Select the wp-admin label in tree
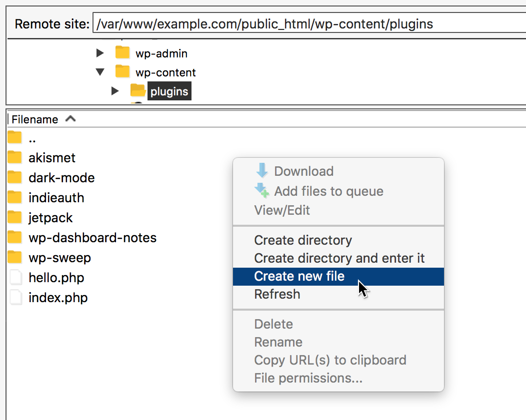This screenshot has height=420, width=526. tap(161, 53)
